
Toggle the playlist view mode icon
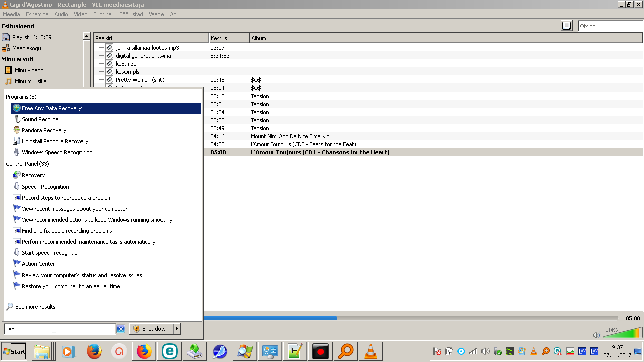pyautogui.click(x=567, y=26)
